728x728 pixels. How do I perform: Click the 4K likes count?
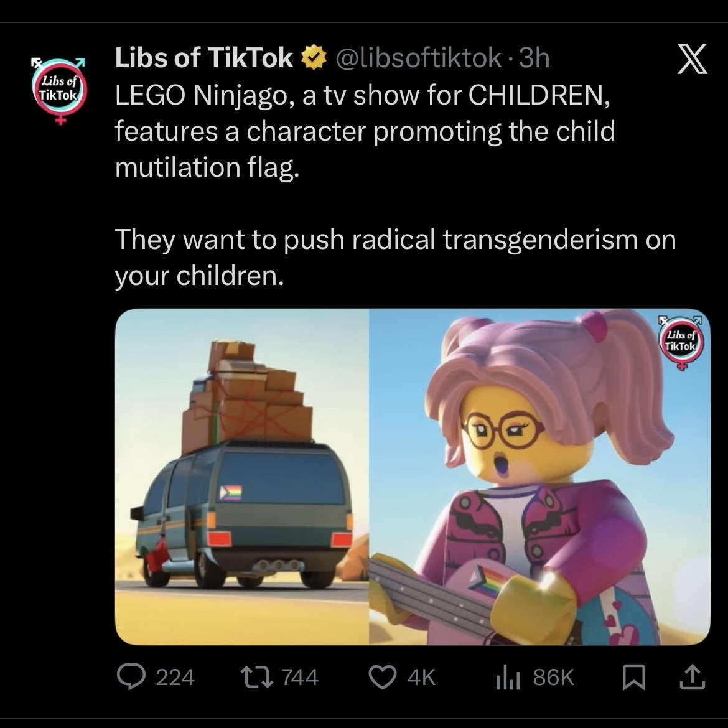pos(422,678)
